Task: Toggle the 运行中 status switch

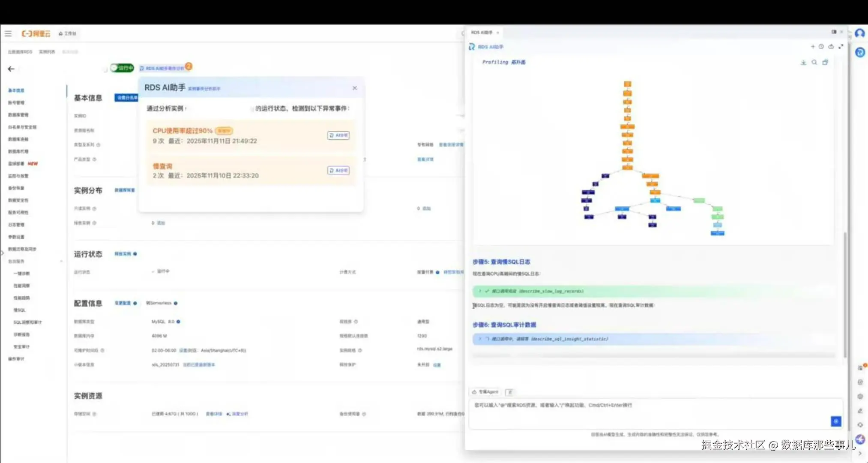Action: tap(122, 68)
